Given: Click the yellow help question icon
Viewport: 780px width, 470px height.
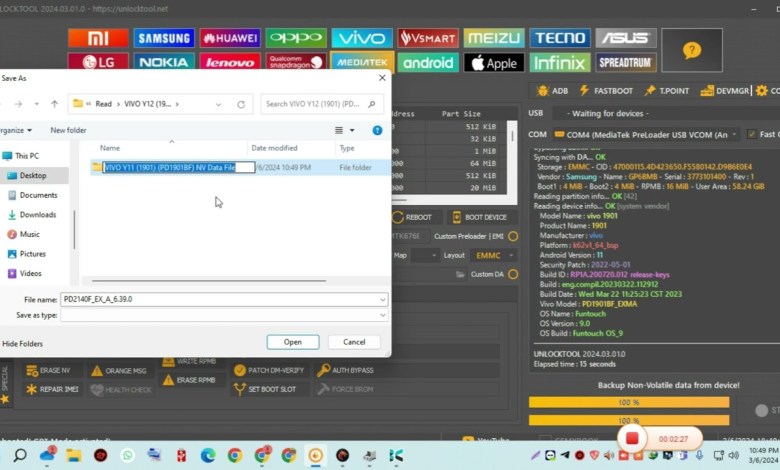Looking at the screenshot, I should point(692,50).
